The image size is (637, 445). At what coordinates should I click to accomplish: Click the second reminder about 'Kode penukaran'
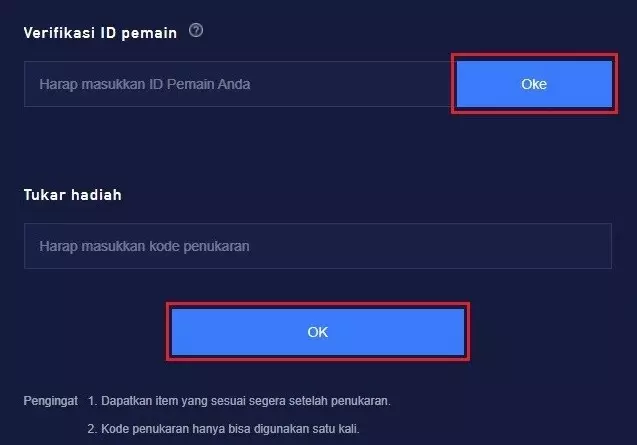pyautogui.click(x=224, y=429)
